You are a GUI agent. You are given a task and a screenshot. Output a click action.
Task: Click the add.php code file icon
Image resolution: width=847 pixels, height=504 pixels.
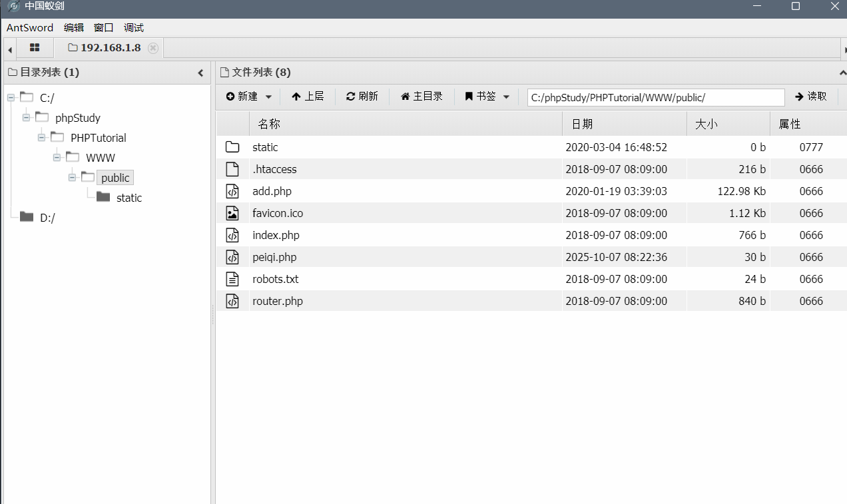coord(232,191)
